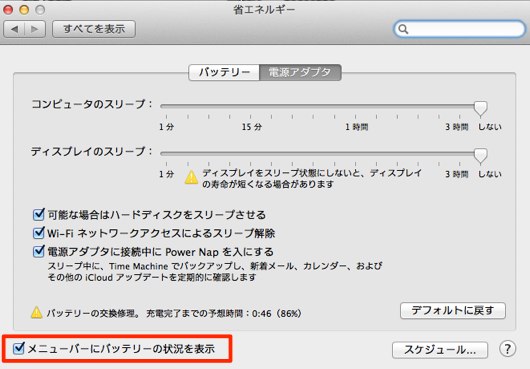530x369 pixels.
Task: Click the magnifier icon in search field
Action: (403, 29)
